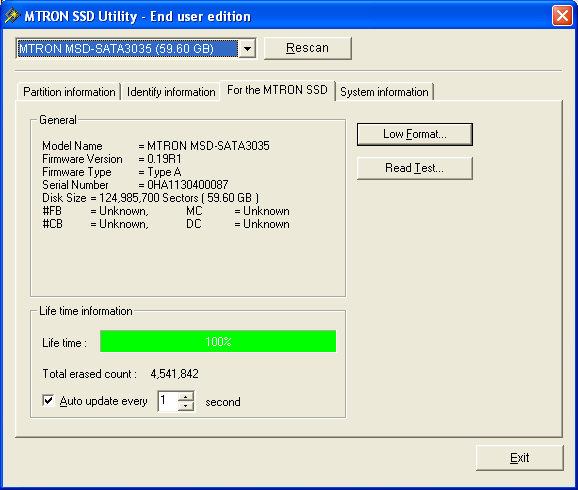Click the auto update interval field

(x=168, y=401)
